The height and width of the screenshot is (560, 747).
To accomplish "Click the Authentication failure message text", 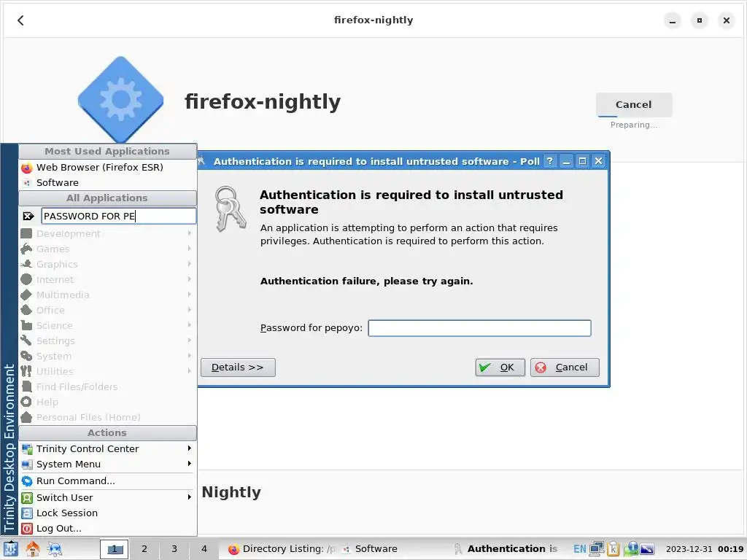I will pyautogui.click(x=366, y=281).
